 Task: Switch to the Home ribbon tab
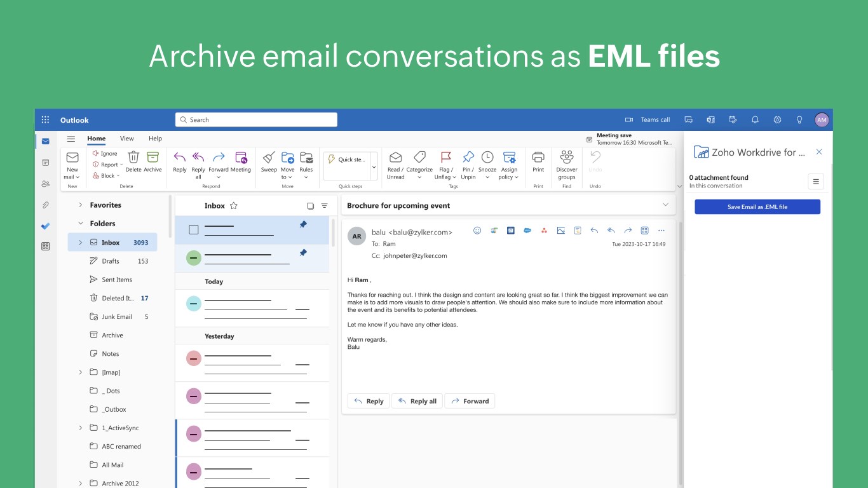(x=97, y=139)
